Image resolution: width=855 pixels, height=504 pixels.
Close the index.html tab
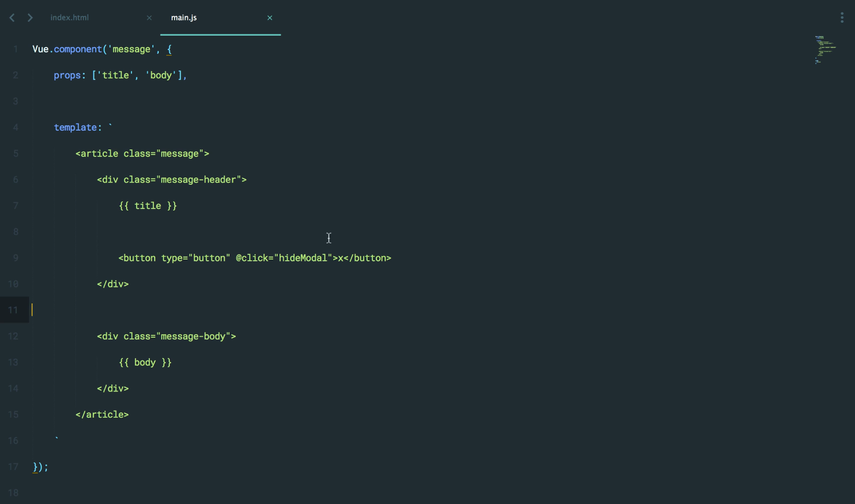tap(149, 18)
